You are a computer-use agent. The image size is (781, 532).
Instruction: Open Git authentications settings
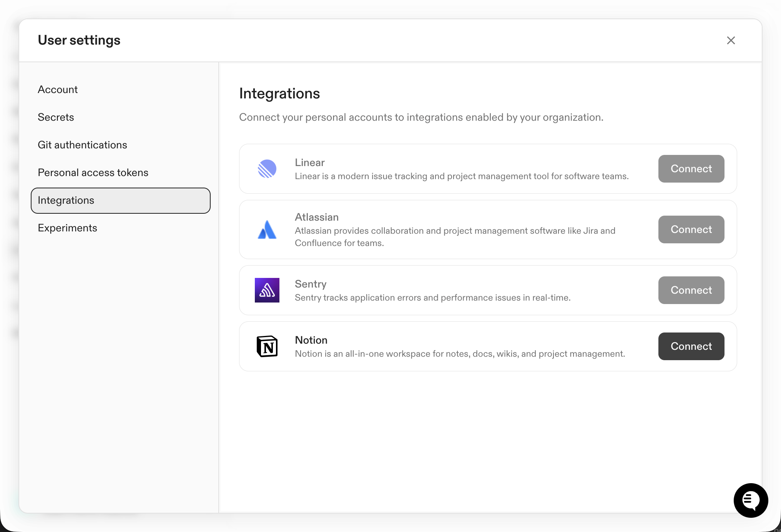coord(82,145)
